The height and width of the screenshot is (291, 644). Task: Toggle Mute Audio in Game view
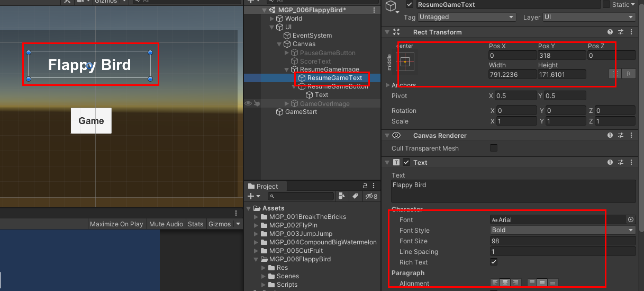pos(166,224)
